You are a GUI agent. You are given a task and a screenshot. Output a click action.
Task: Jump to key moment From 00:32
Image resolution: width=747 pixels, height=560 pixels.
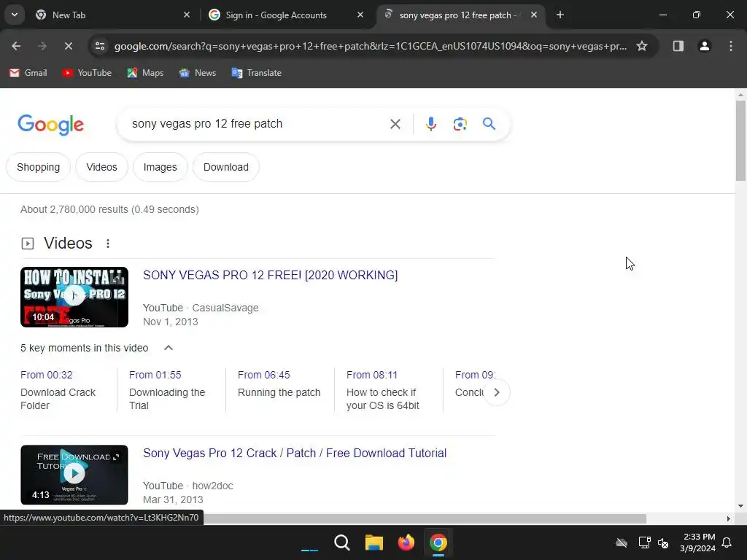click(x=46, y=375)
